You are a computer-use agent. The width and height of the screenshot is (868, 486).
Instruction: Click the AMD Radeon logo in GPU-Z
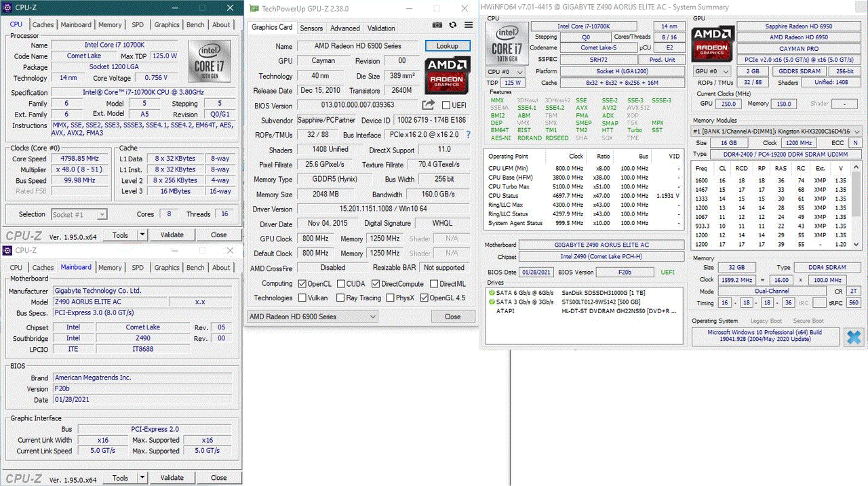point(448,75)
